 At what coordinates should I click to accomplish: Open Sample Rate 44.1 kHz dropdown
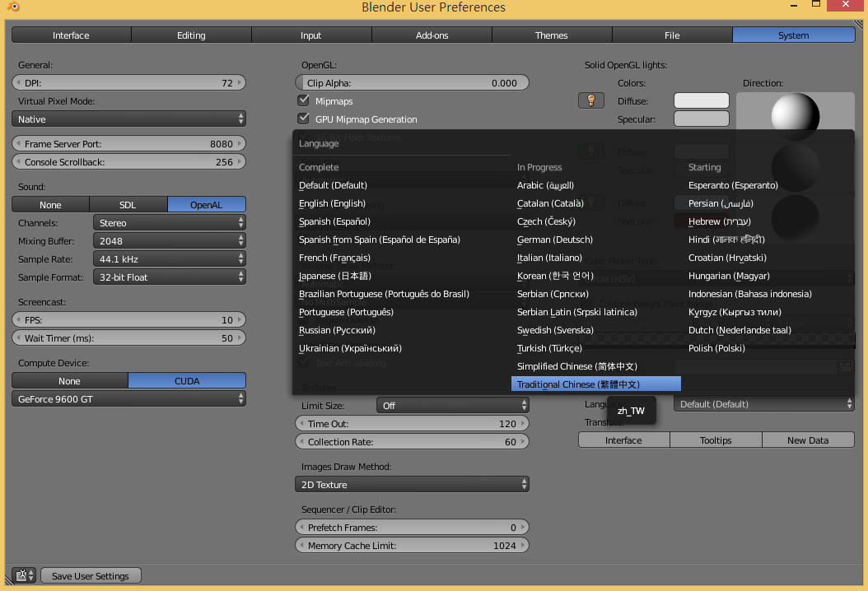tap(170, 259)
